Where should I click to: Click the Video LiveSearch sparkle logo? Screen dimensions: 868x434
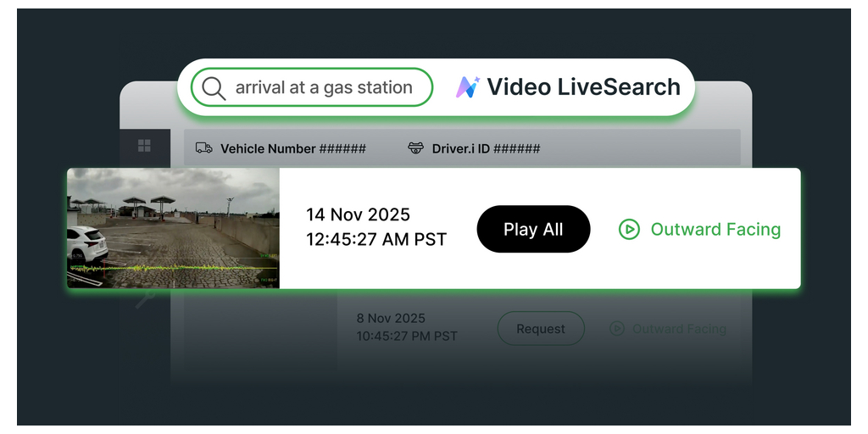[x=467, y=87]
